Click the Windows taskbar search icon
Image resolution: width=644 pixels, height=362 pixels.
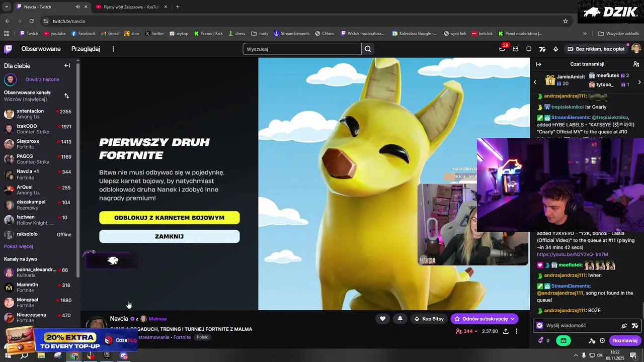pyautogui.click(x=24, y=355)
